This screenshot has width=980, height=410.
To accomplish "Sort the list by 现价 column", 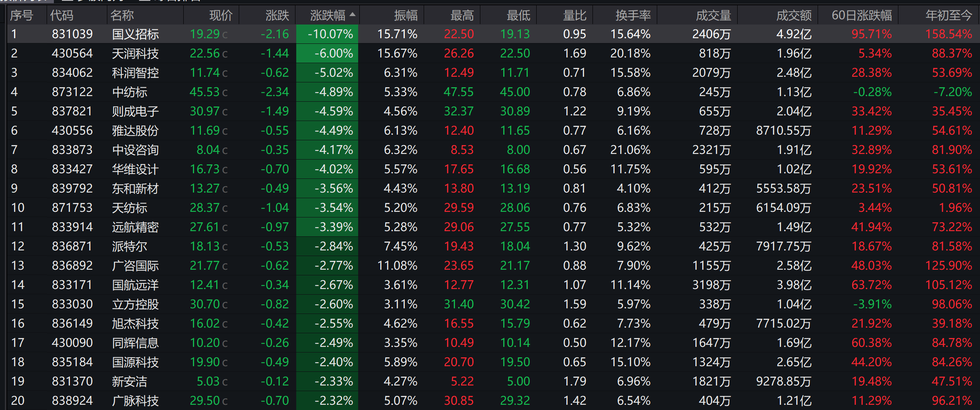I will 221,15.
